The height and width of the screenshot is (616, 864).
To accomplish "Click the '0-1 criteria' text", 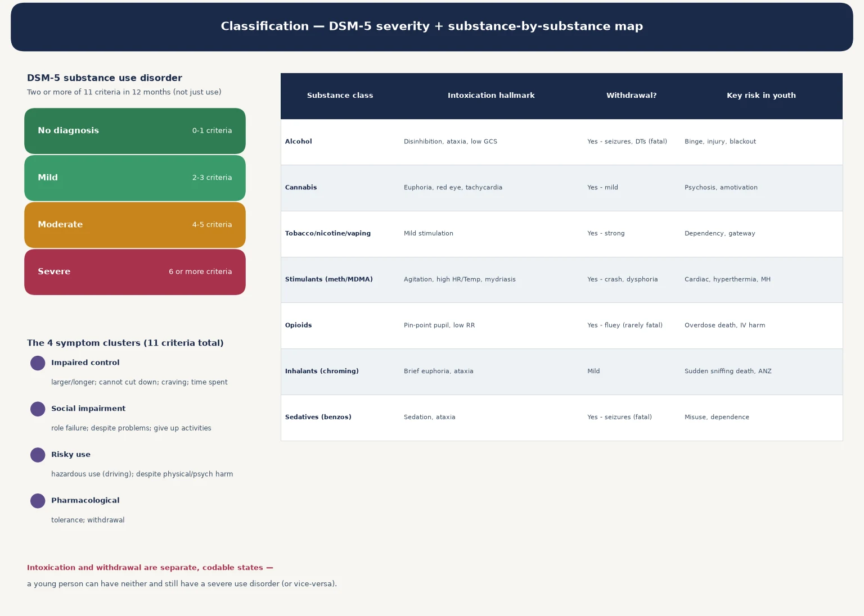I will [x=212, y=130].
